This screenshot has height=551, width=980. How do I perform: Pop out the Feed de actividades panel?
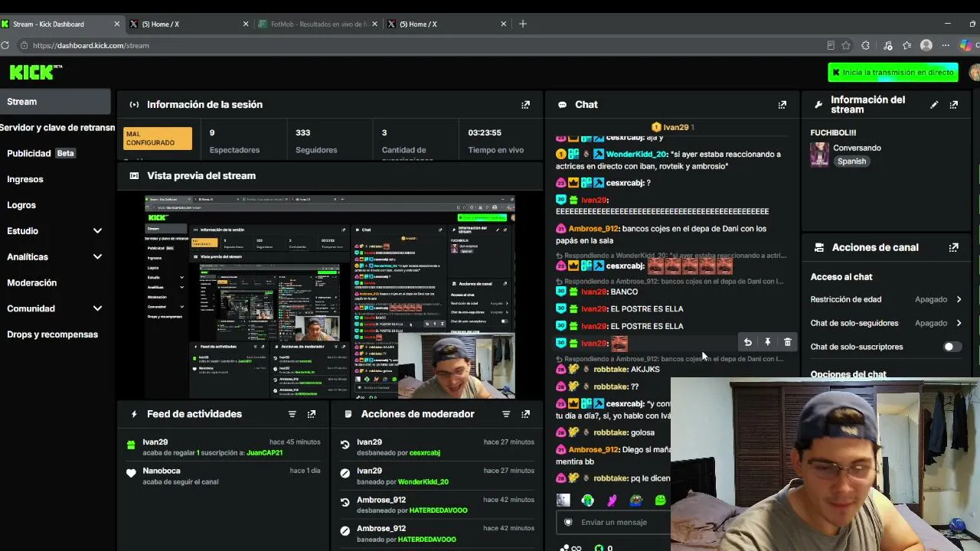tap(311, 414)
